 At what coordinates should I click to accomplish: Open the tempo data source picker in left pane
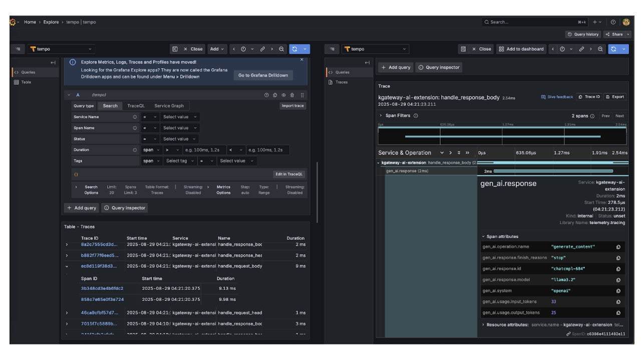pos(61,49)
